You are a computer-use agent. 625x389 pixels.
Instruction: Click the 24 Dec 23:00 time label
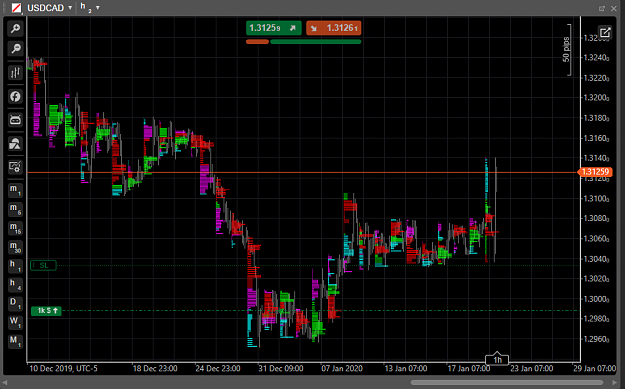click(218, 368)
